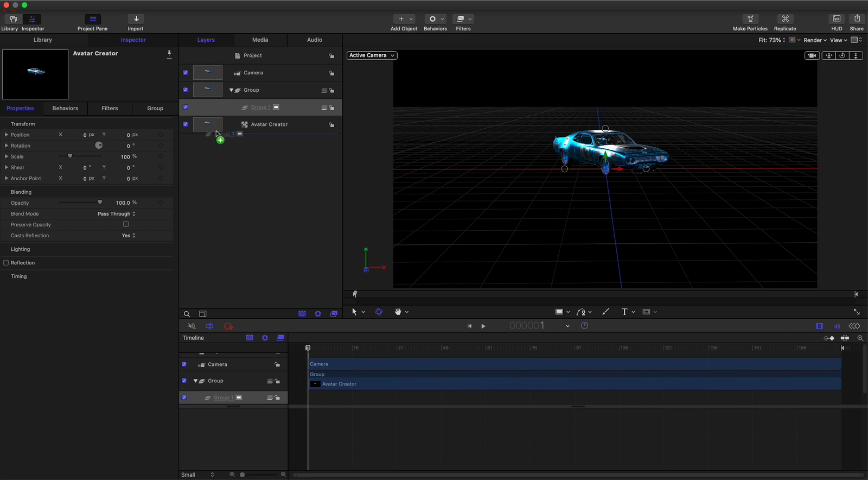
Task: Click the camera walk view icon
Action: [812, 55]
